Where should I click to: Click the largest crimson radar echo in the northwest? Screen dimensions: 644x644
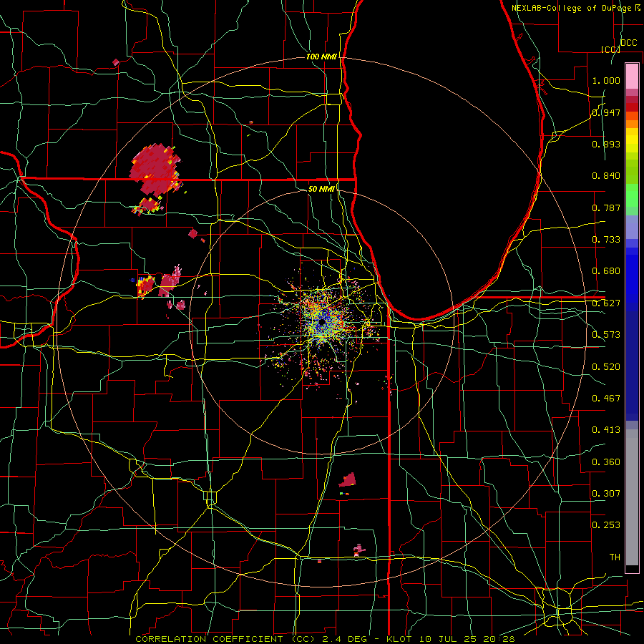(155, 168)
